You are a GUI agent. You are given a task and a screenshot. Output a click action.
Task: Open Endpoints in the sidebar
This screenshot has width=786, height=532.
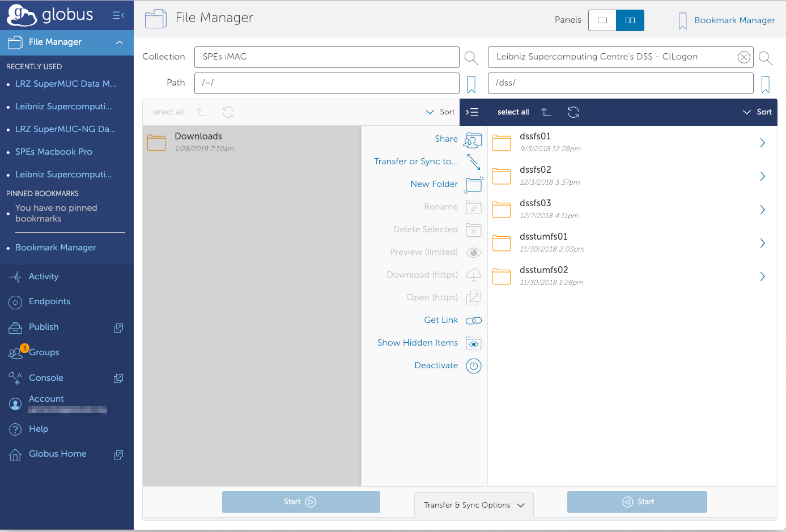tap(49, 301)
